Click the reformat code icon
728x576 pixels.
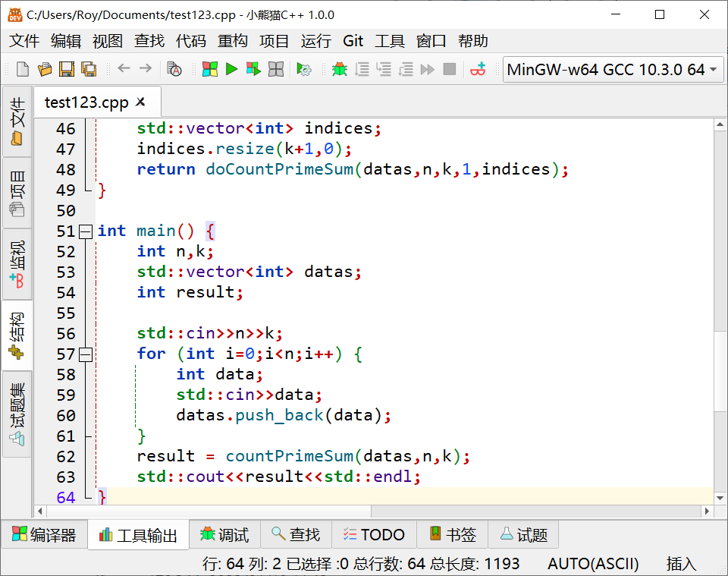coord(174,69)
